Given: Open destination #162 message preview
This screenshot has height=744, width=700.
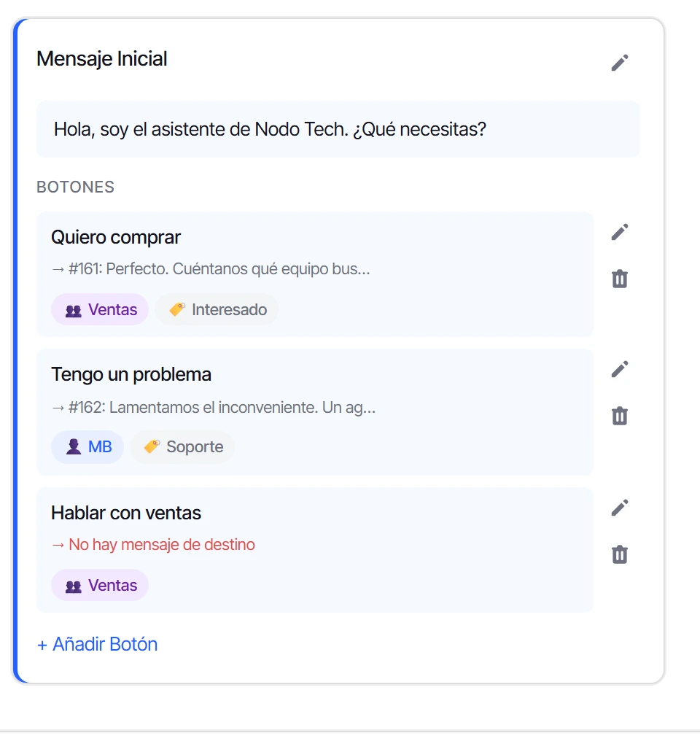Looking at the screenshot, I should tap(214, 408).
